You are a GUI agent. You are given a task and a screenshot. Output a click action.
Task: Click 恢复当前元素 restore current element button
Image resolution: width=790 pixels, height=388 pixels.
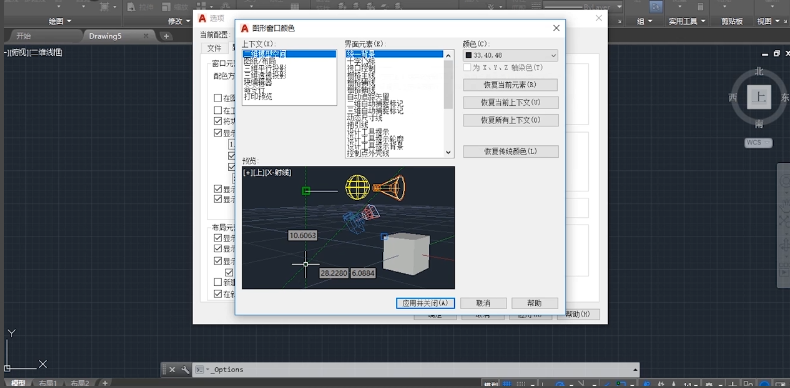[510, 85]
